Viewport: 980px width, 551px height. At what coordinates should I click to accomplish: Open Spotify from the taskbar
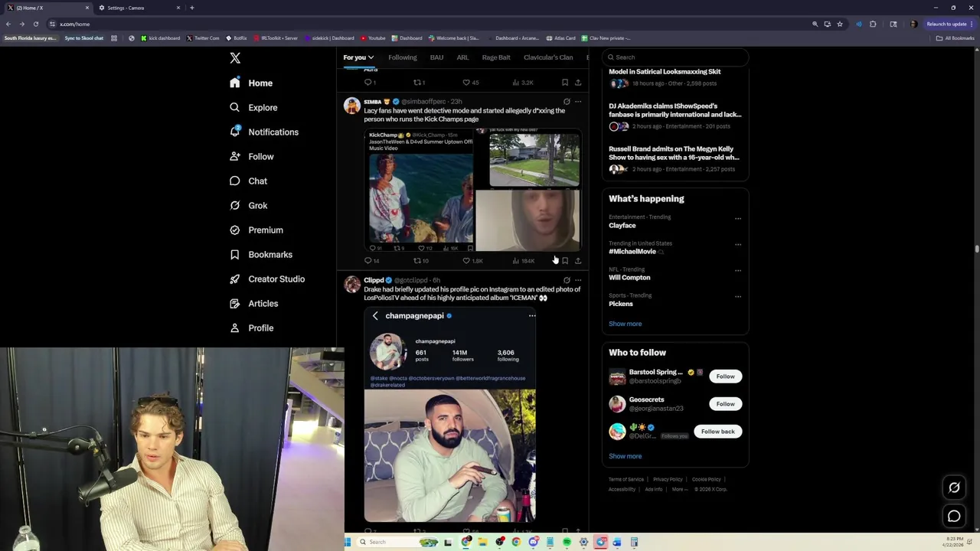(x=567, y=542)
